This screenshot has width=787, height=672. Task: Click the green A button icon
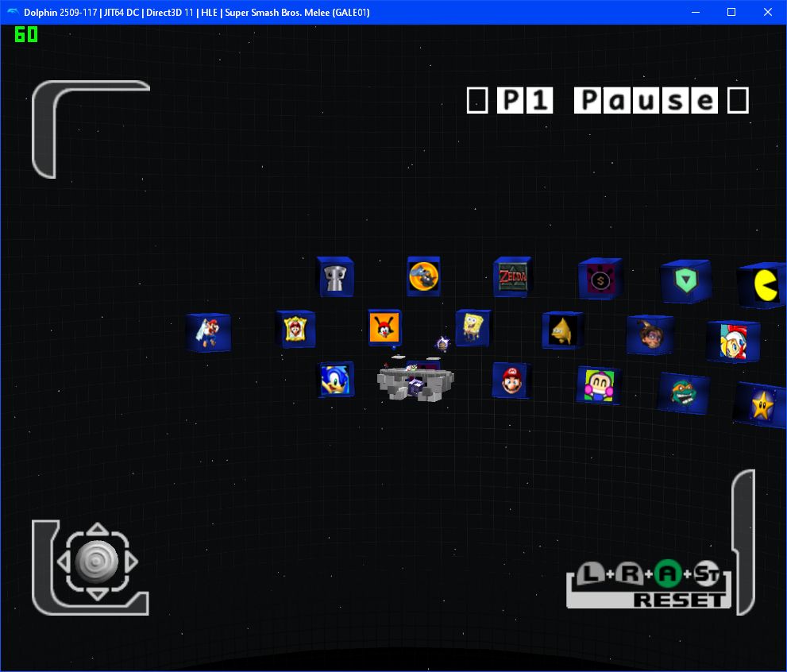click(x=668, y=574)
